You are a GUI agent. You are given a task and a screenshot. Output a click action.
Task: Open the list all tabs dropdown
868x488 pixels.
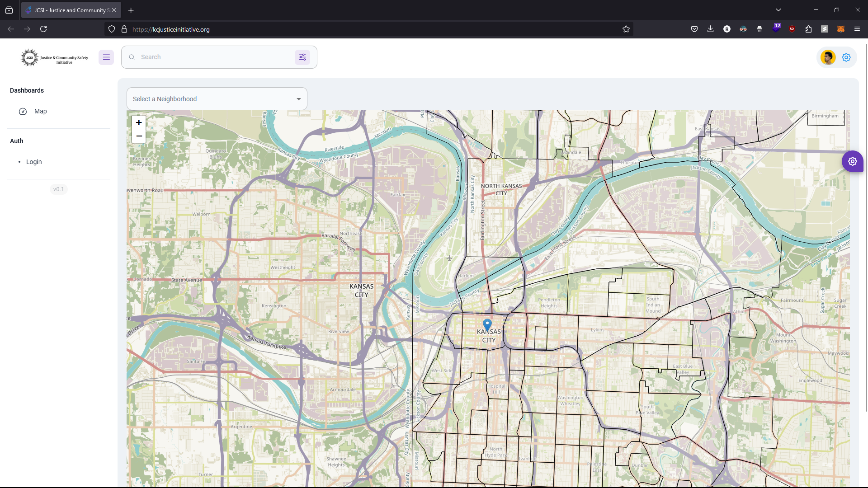[x=778, y=10]
